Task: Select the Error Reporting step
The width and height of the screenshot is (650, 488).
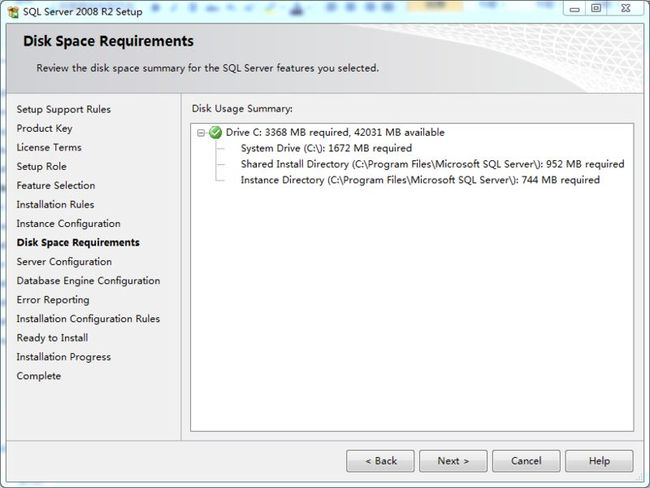Action: pyautogui.click(x=53, y=300)
